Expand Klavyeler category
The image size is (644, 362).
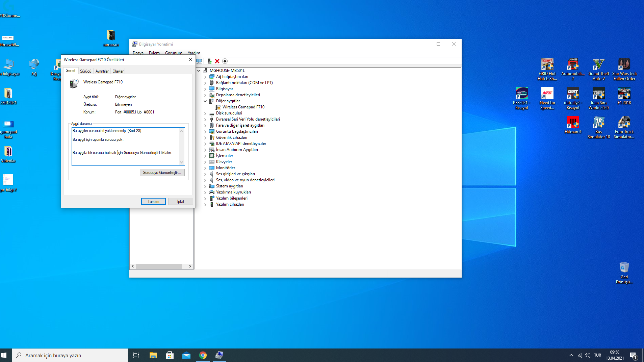tap(205, 162)
